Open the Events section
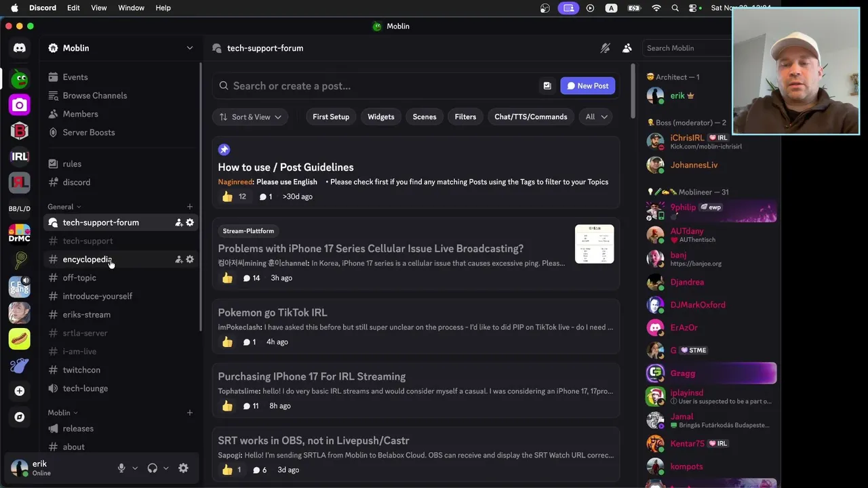This screenshot has width=868, height=488. tap(121, 77)
